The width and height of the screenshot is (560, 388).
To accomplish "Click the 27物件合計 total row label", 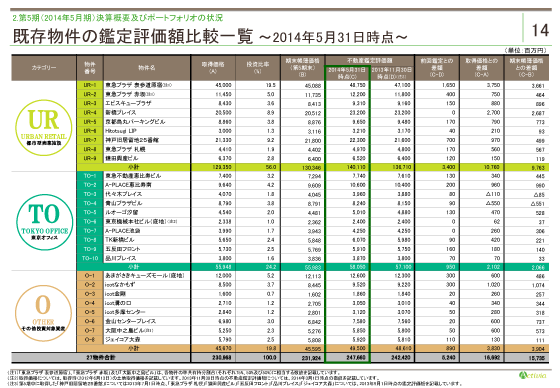I will [101, 357].
